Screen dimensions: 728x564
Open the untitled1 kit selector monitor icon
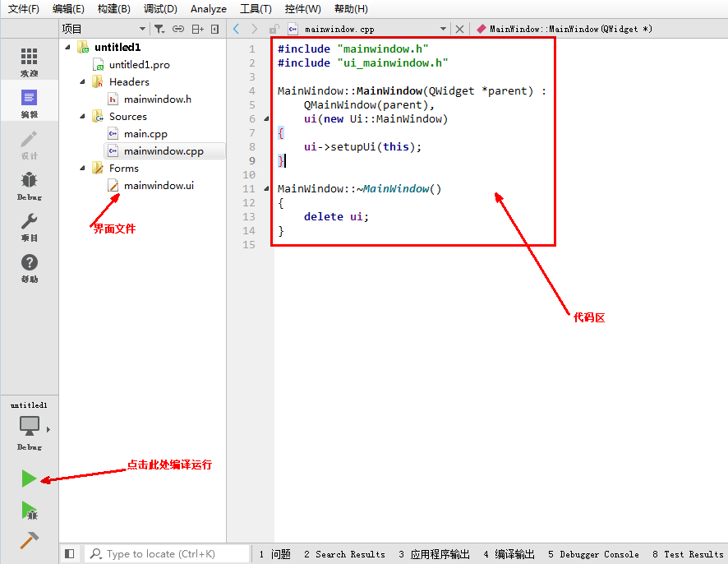tap(30, 426)
